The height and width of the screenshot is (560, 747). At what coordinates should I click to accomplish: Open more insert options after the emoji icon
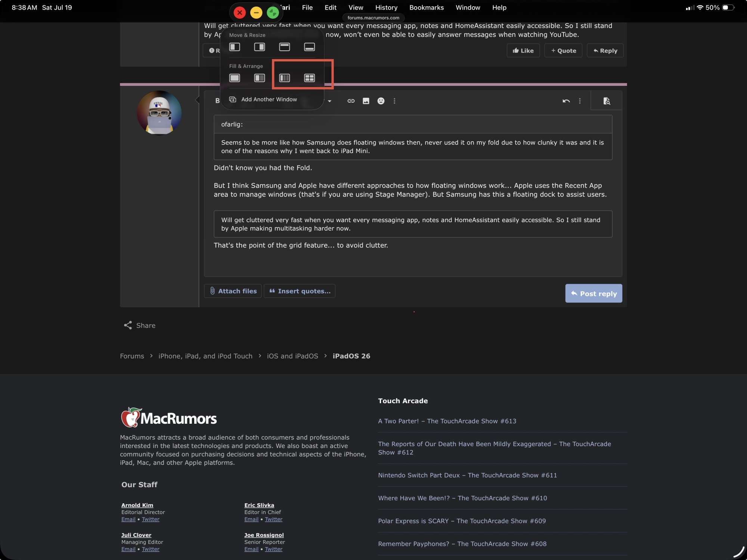click(x=394, y=101)
